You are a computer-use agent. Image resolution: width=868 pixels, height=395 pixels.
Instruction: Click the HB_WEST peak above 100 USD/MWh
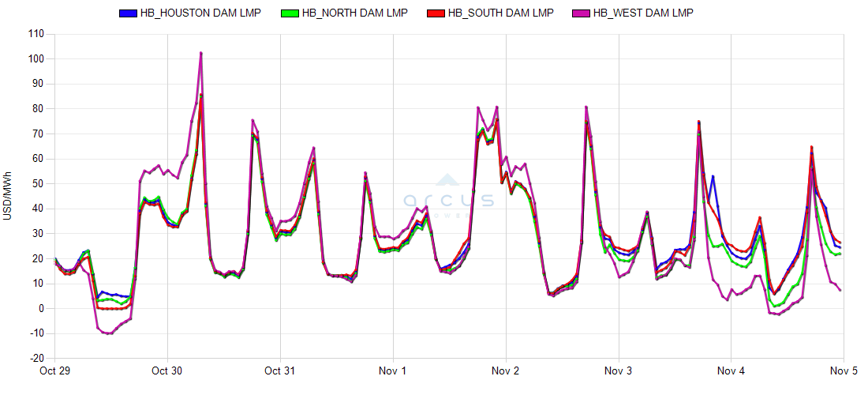coord(201,53)
